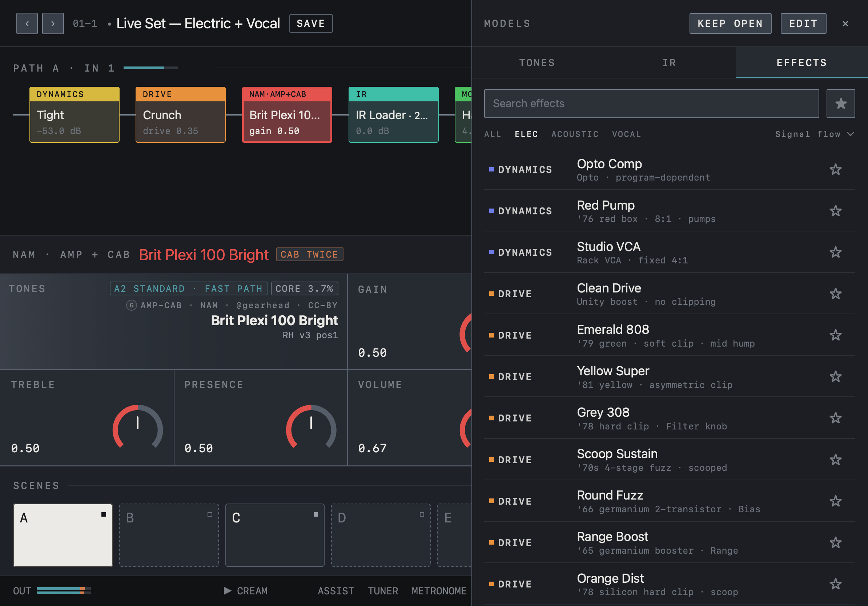Select the IR Loader block
868x606 pixels.
pos(394,115)
